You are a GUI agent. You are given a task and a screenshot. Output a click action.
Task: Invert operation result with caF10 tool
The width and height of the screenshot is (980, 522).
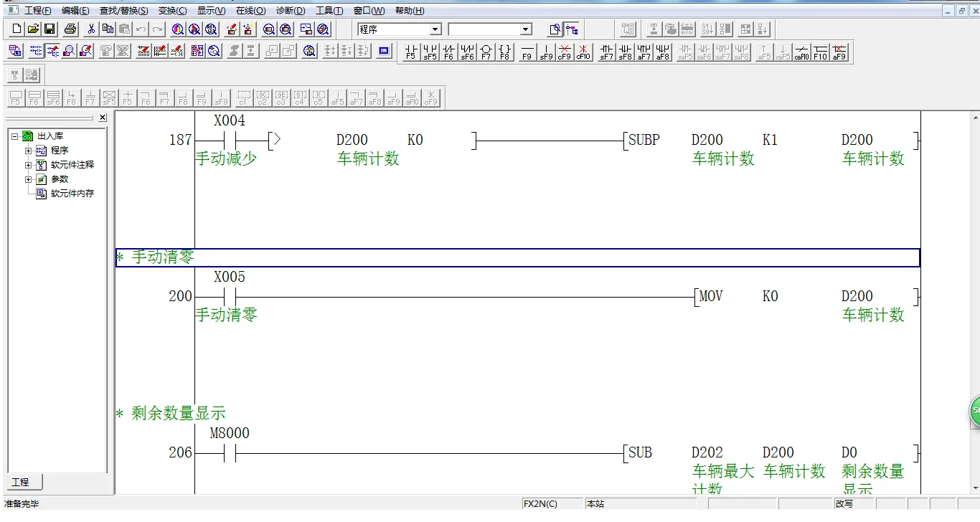coord(801,52)
